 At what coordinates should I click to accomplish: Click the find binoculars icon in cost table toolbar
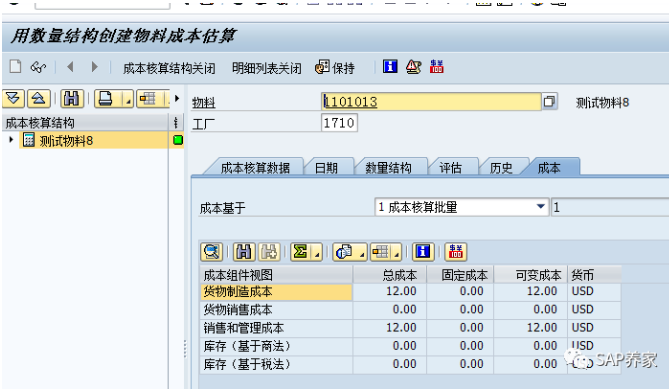click(x=244, y=252)
